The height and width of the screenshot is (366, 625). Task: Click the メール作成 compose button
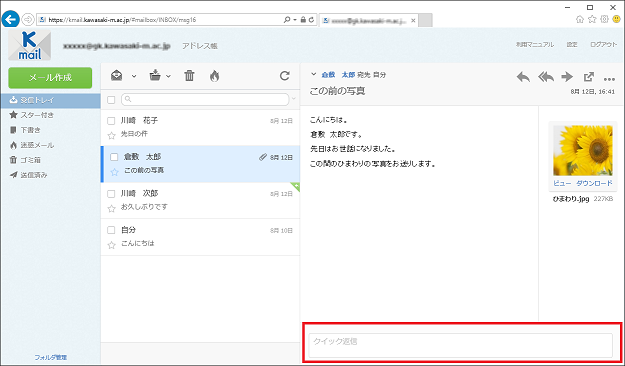click(50, 78)
